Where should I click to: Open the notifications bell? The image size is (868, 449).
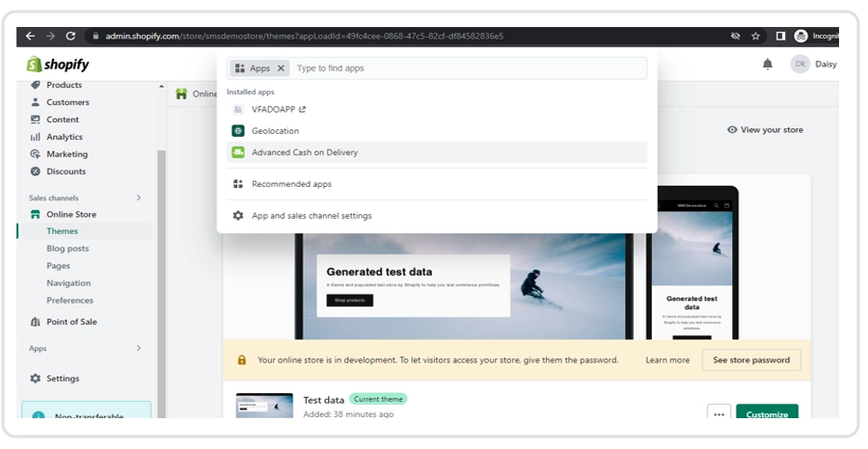click(x=768, y=65)
